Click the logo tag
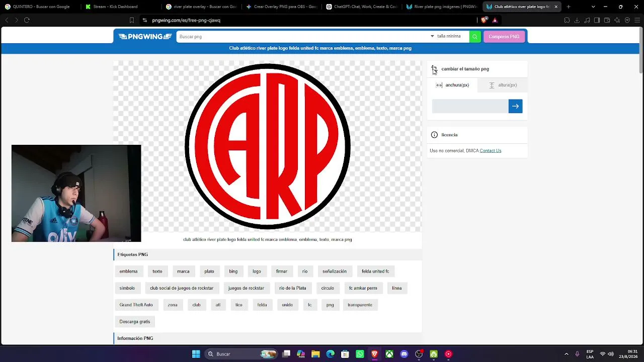644x362 pixels. (x=257, y=271)
